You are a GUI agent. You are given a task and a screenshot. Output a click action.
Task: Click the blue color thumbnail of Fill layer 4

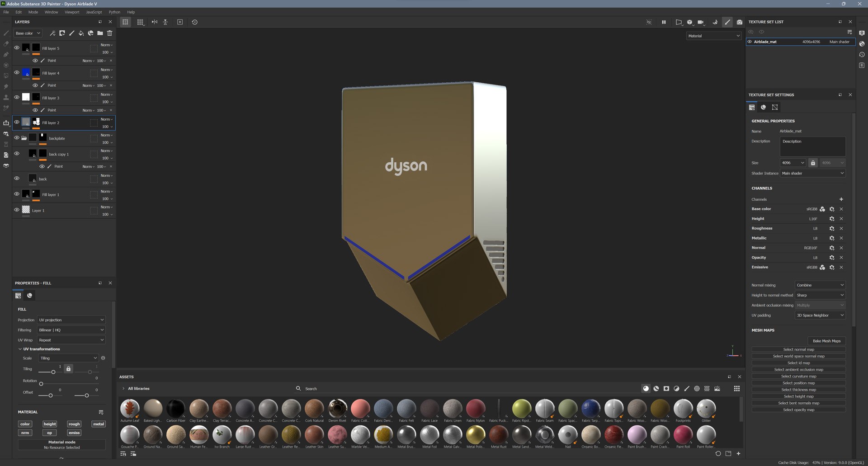point(26,72)
